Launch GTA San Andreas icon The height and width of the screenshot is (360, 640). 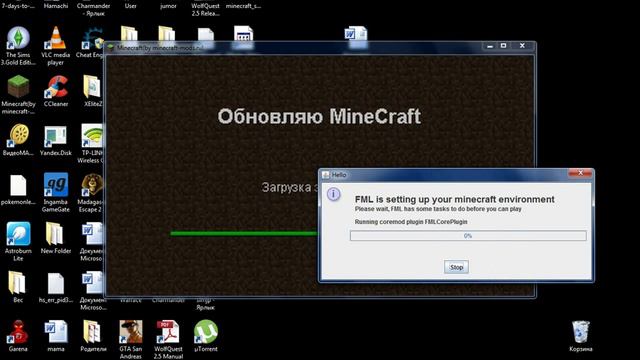point(131,332)
